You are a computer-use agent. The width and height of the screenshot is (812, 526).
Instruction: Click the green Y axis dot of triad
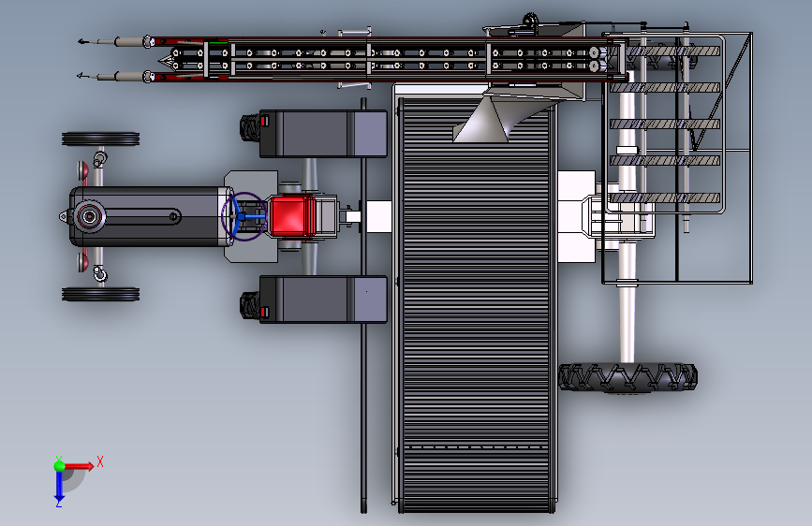60,466
